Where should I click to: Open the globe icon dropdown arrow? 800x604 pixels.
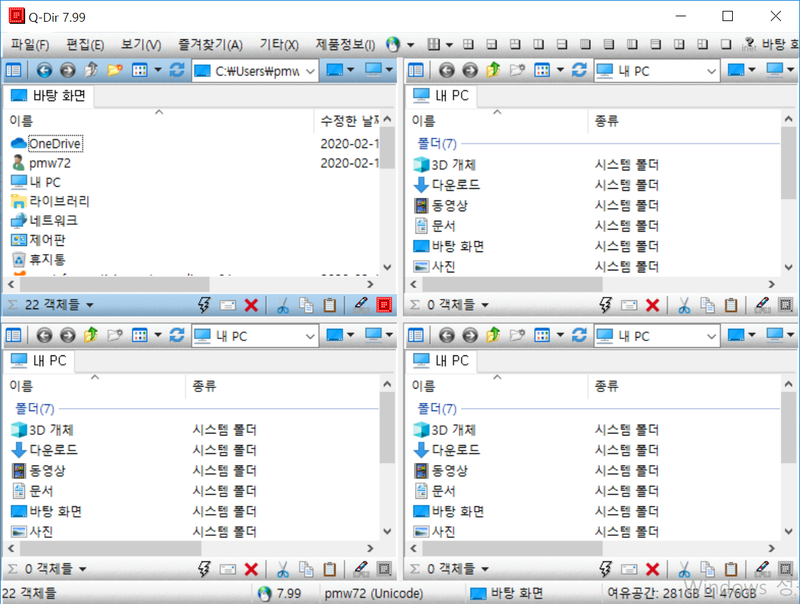pos(410,45)
